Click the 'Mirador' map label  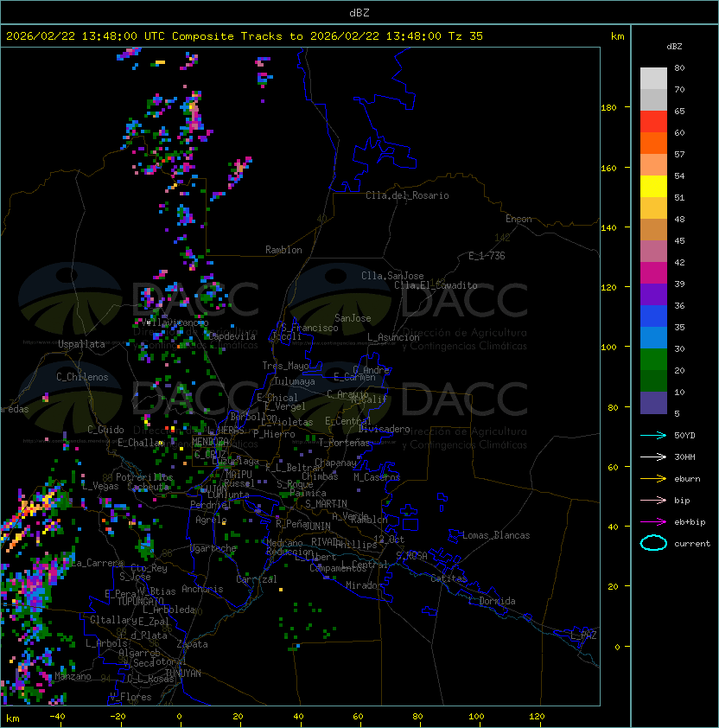(x=365, y=585)
